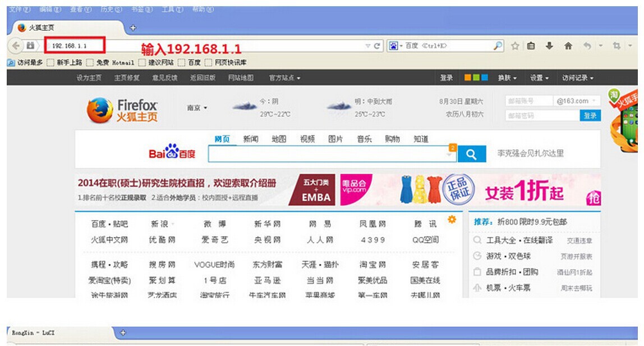Click the 登录 link in dark bar
644x346 pixels.
click(447, 78)
